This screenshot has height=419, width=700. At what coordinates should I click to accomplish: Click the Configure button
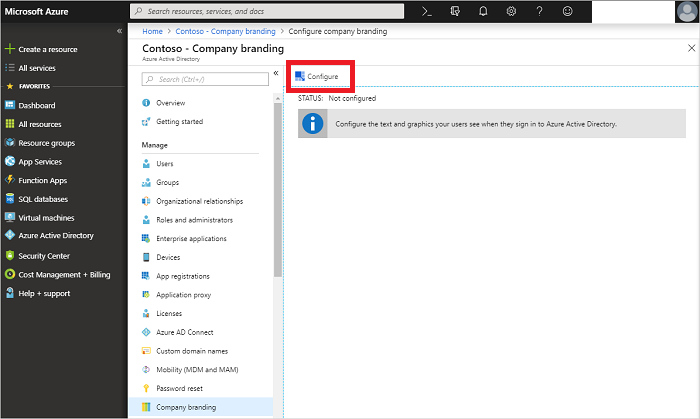point(317,76)
